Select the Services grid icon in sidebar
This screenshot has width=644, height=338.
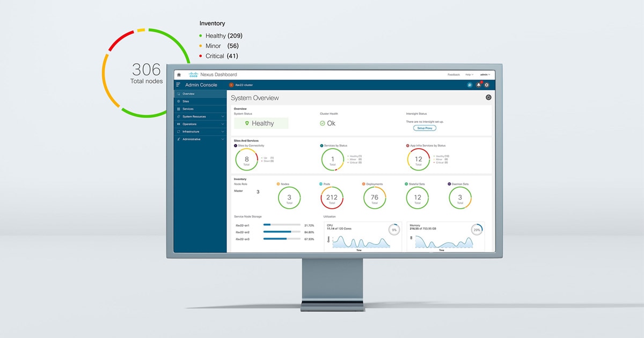[178, 109]
